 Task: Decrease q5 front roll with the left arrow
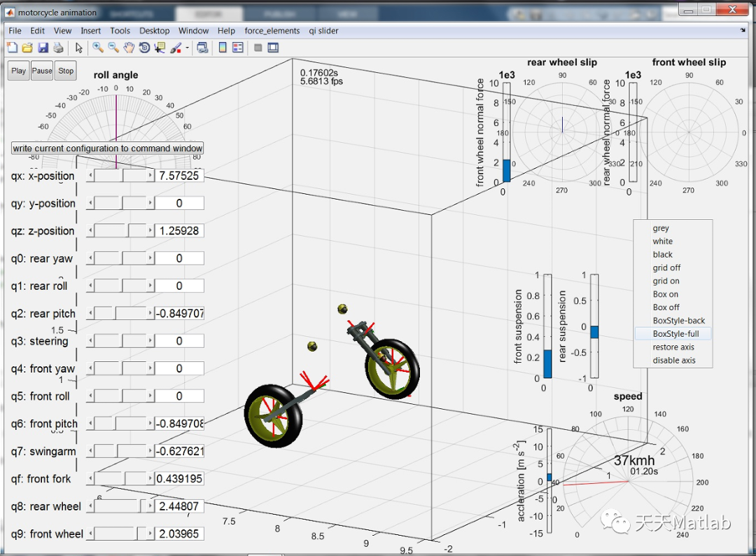click(90, 396)
